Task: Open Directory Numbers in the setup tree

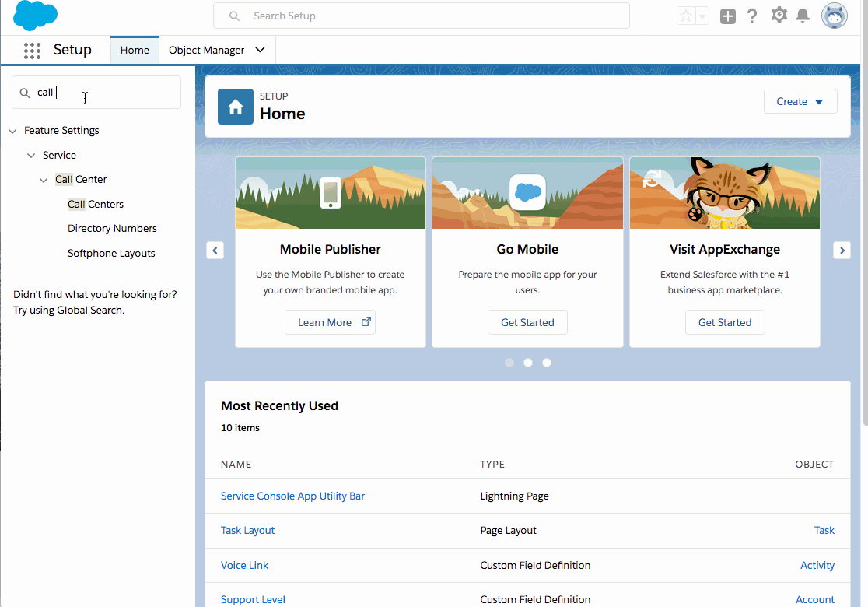Action: tap(112, 228)
